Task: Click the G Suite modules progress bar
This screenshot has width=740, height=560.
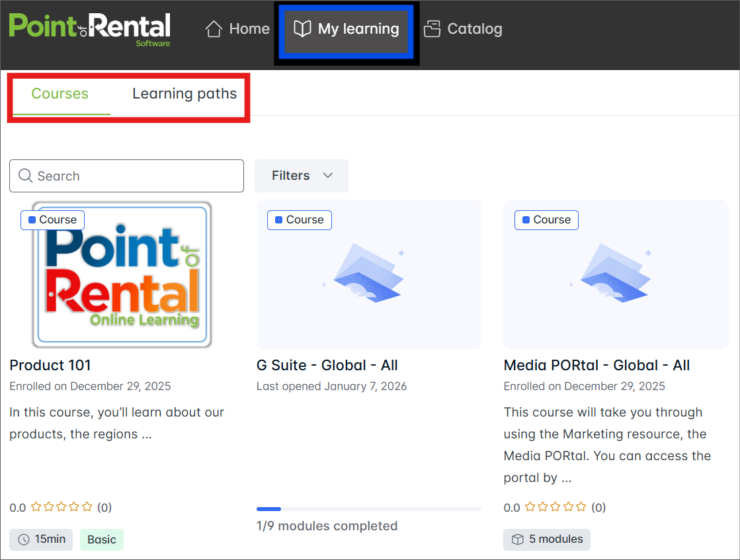Action: click(x=368, y=509)
